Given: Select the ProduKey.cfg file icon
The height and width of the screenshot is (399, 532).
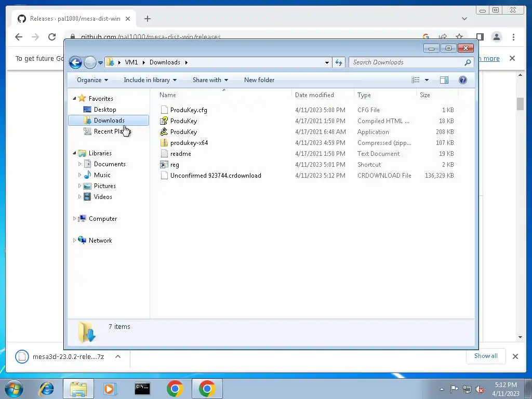Looking at the screenshot, I should (164, 110).
